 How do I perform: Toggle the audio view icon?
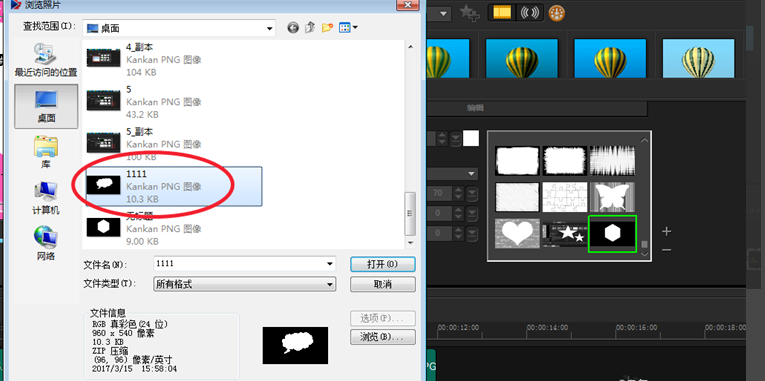(x=529, y=13)
